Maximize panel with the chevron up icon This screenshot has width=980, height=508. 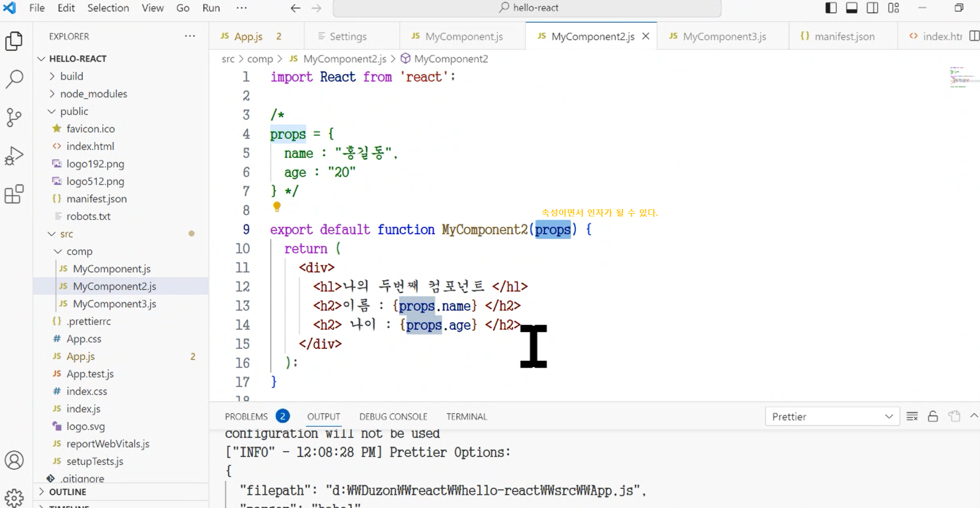(974, 416)
